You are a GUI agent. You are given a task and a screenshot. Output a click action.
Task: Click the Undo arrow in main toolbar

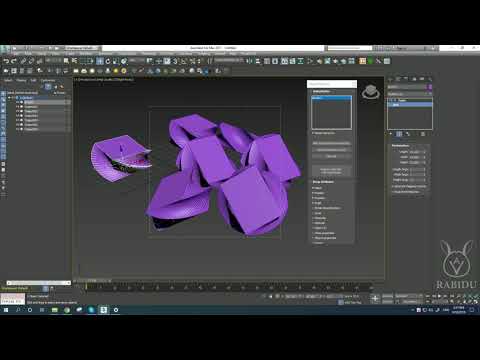(x=6, y=61)
